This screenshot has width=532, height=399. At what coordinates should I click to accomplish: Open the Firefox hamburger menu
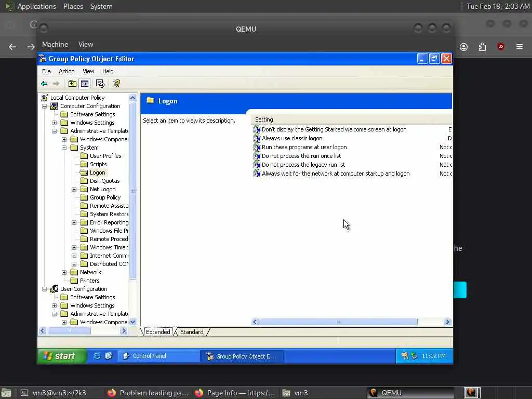[x=520, y=47]
